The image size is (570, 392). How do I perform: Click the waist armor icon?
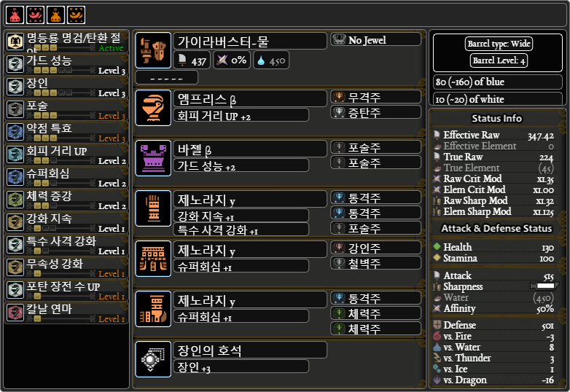[x=153, y=259]
